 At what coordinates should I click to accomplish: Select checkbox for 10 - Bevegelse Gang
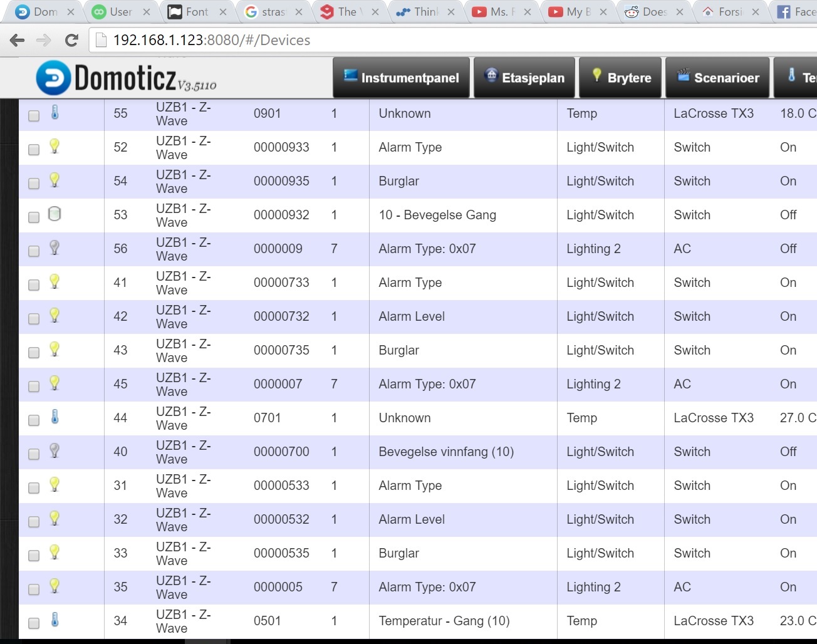click(x=34, y=217)
